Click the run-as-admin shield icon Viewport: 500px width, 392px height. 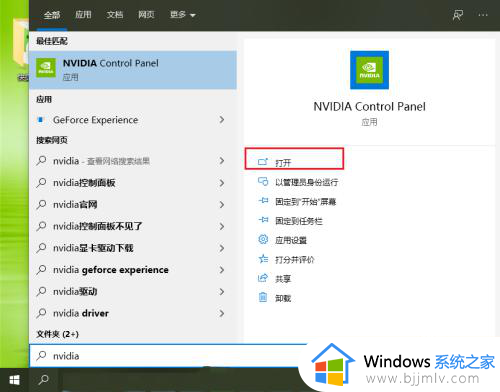[263, 181]
